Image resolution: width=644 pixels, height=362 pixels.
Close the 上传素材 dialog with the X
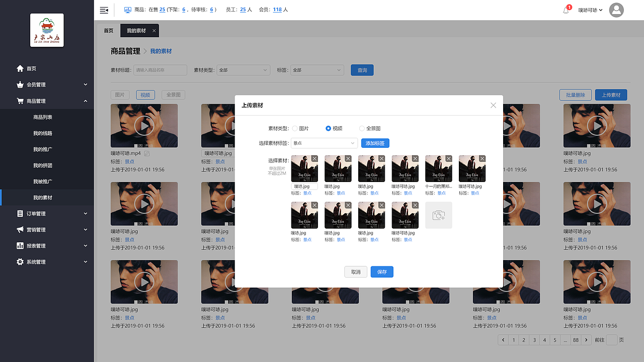(x=493, y=105)
